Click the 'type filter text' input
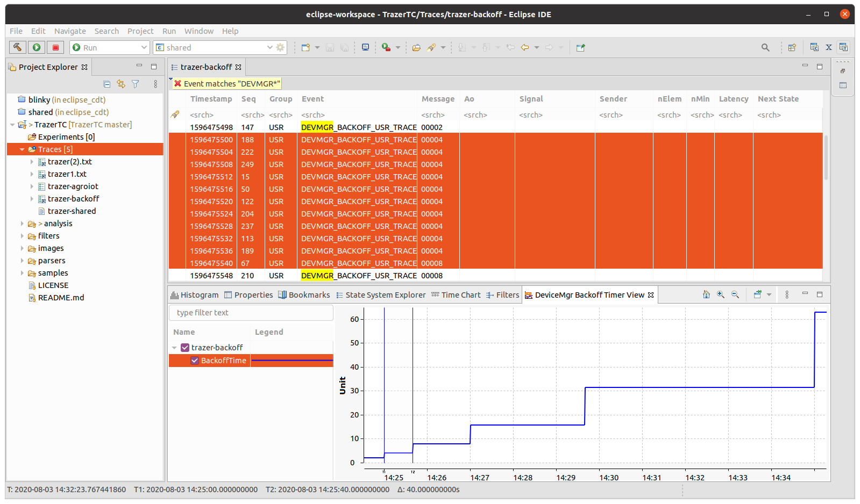 tap(251, 313)
